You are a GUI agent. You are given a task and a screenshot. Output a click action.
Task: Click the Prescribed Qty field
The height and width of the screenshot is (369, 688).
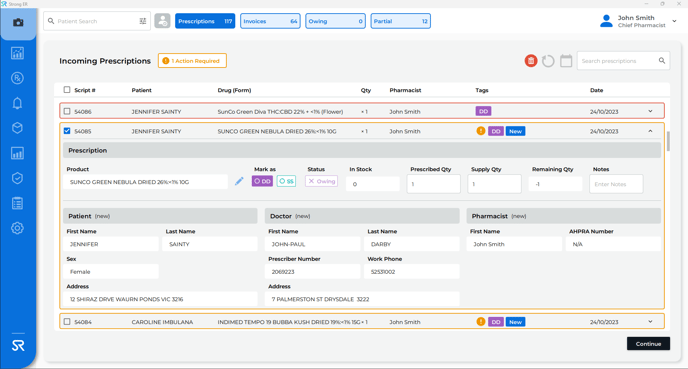(x=434, y=184)
